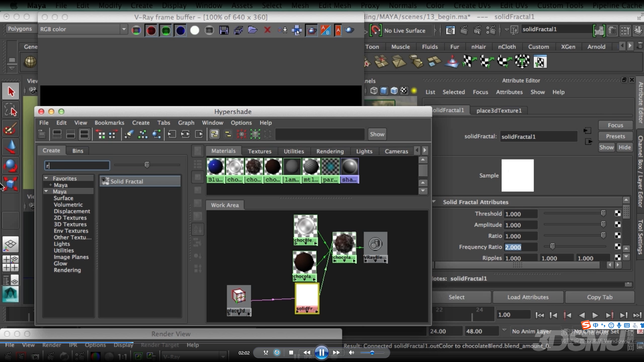Toggle Hypershade bottom-only panel layout
Image resolution: width=644 pixels, height=362 pixels.
[x=71, y=134]
